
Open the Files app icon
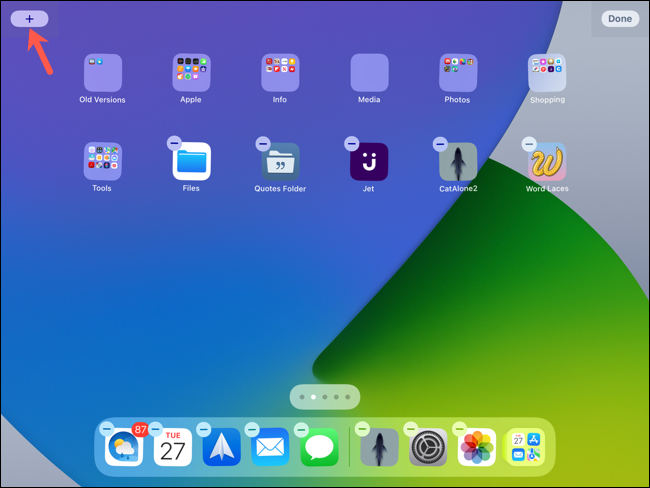[x=191, y=162]
